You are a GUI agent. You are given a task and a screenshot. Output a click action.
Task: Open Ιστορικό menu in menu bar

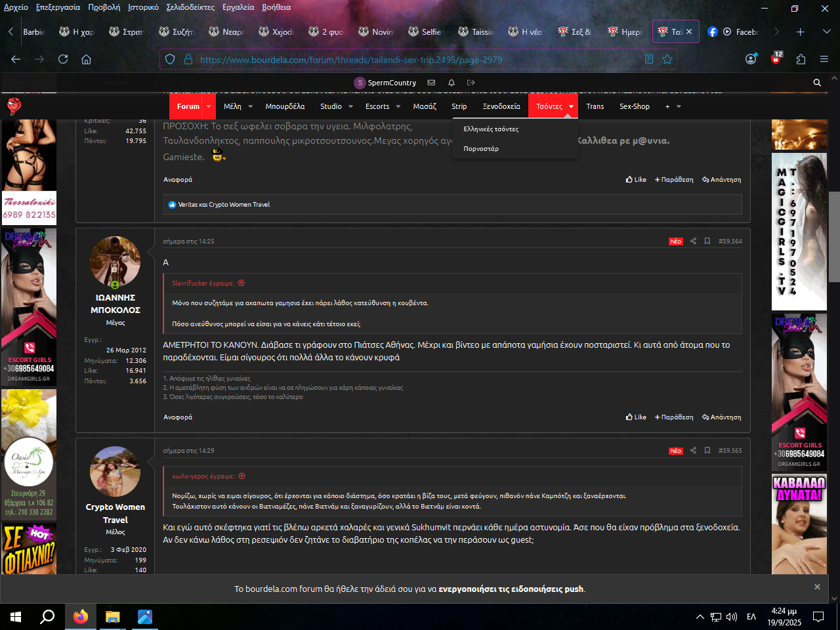pyautogui.click(x=143, y=7)
